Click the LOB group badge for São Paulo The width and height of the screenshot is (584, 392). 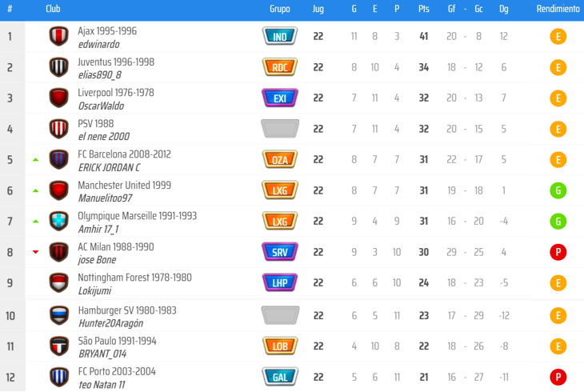coord(280,346)
